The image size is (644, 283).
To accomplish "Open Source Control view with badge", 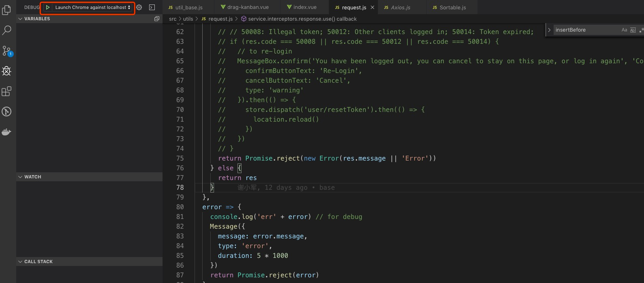I will [7, 51].
